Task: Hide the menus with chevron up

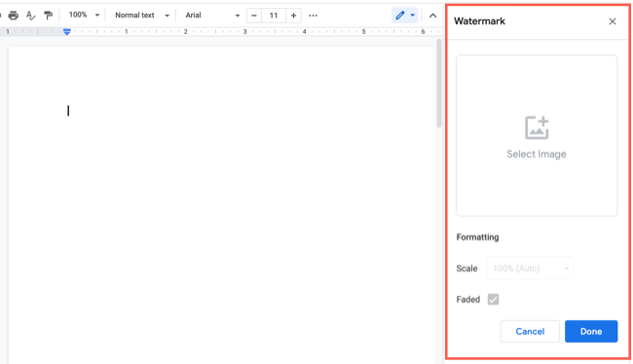Action: (x=432, y=16)
